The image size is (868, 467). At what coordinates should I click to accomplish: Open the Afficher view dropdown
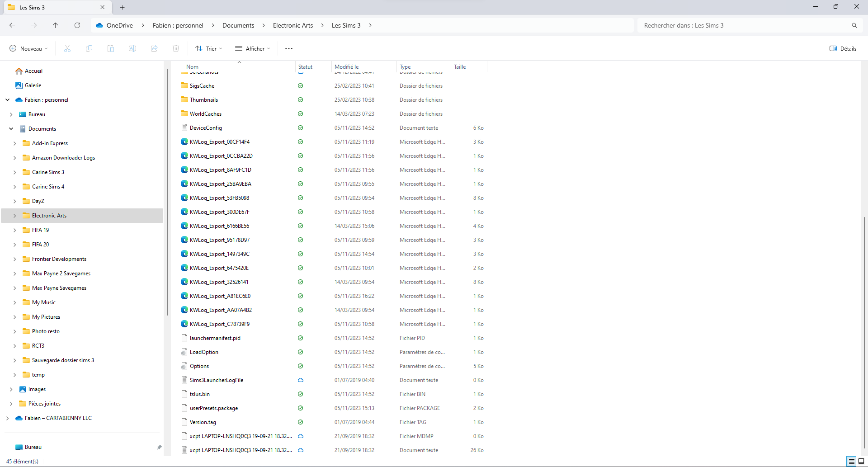click(x=253, y=48)
